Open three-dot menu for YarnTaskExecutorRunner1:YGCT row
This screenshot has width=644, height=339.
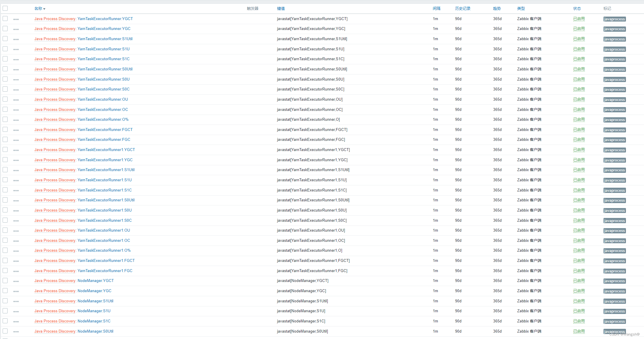click(x=16, y=150)
